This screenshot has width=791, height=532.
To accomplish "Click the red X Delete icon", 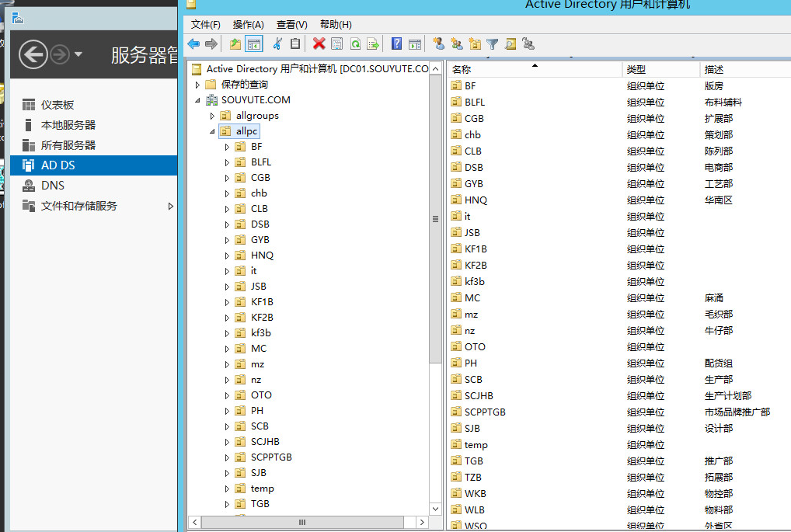I will pyautogui.click(x=319, y=43).
